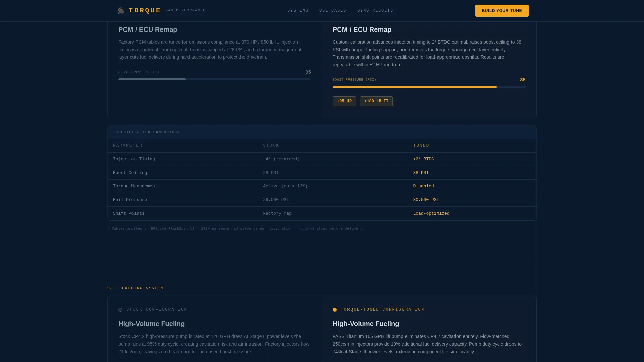Click the stock boost value 35
This screenshot has height=362, width=644.
click(x=308, y=72)
